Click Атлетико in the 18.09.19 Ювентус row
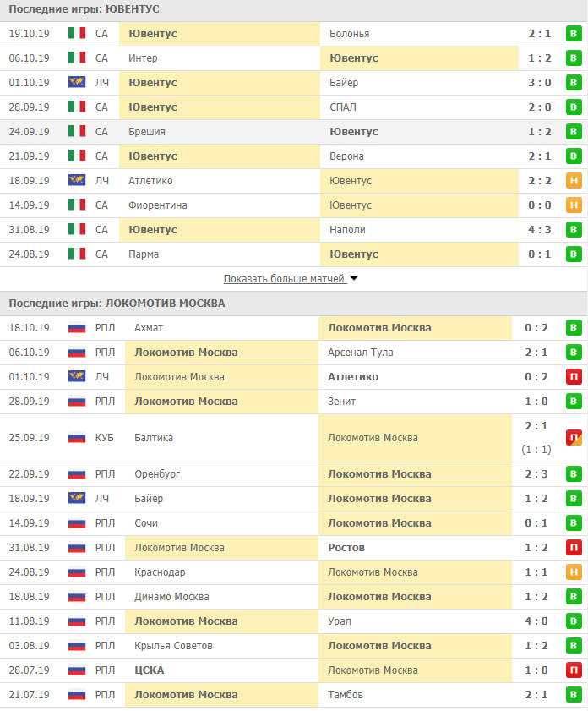The height and width of the screenshot is (711, 588). [150, 180]
